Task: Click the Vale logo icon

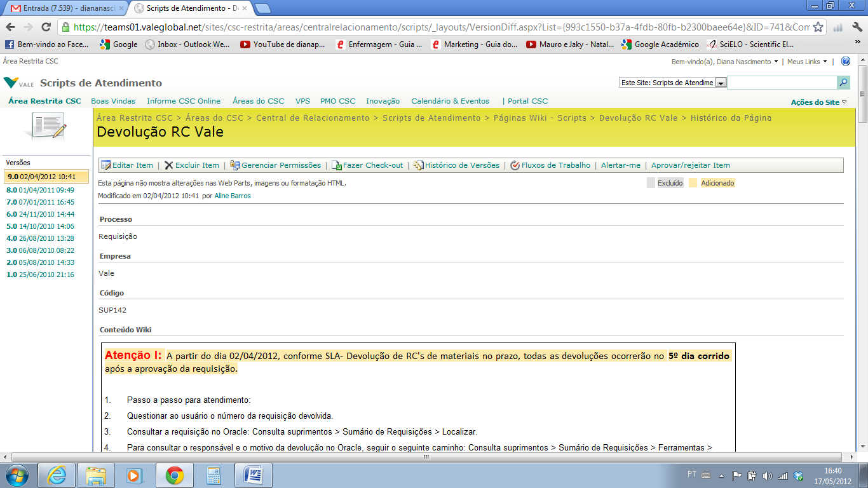Action: pyautogui.click(x=18, y=83)
